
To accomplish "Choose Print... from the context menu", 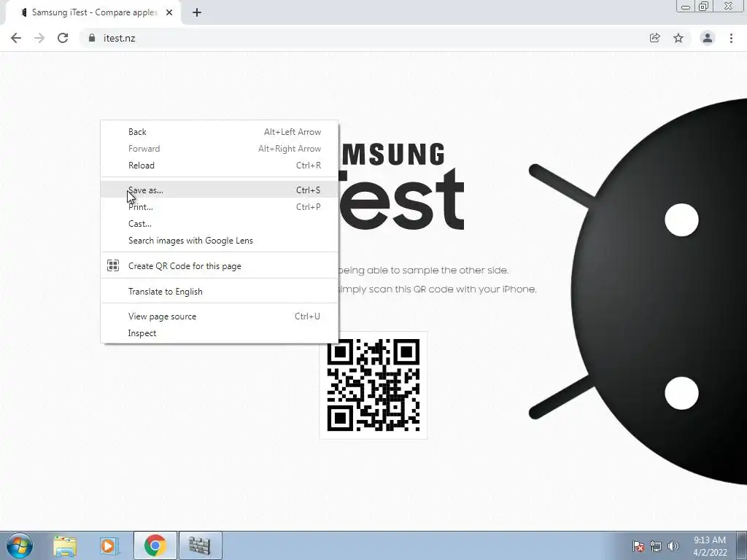I will [x=220, y=206].
